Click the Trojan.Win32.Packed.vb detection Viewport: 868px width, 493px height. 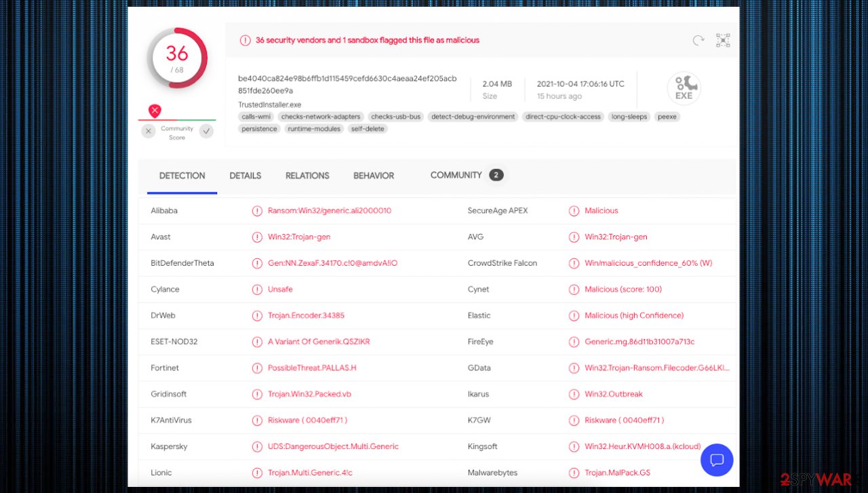[x=309, y=395]
